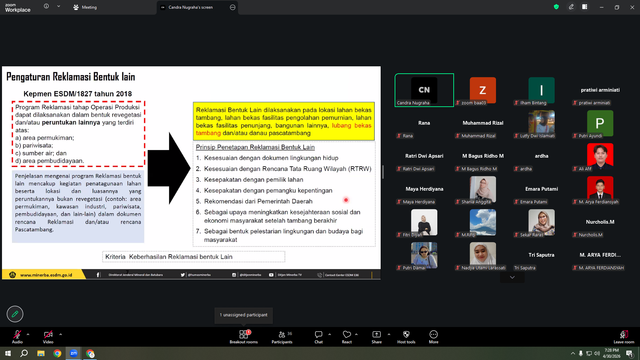Click the www.minerba.esdm.go.id link on slide
The image size is (640, 360).
[46, 275]
